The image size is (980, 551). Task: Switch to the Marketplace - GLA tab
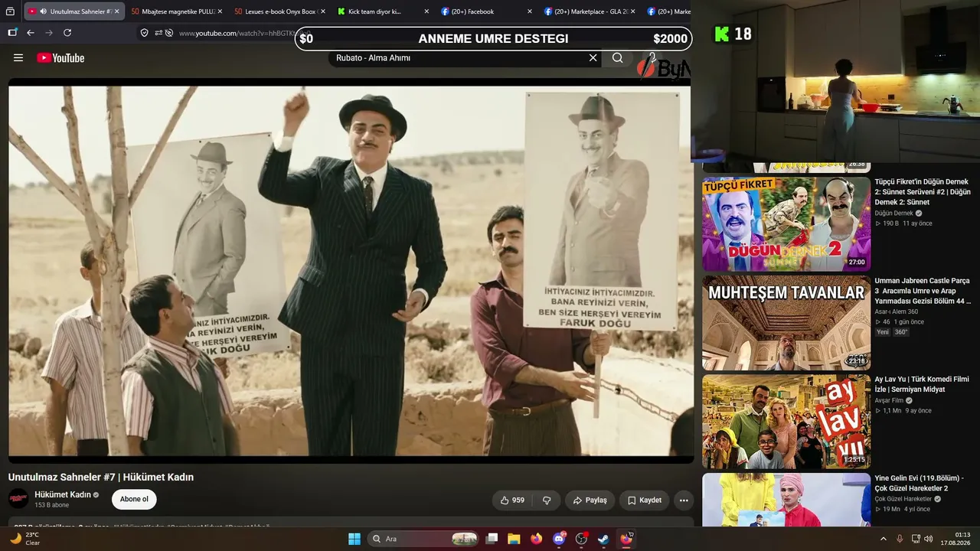click(590, 11)
